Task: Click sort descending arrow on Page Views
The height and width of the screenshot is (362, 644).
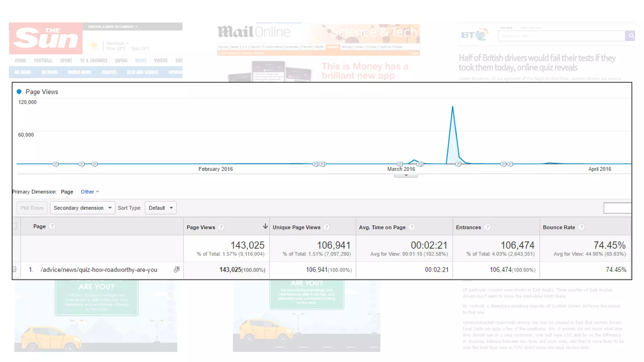Action: (x=265, y=227)
